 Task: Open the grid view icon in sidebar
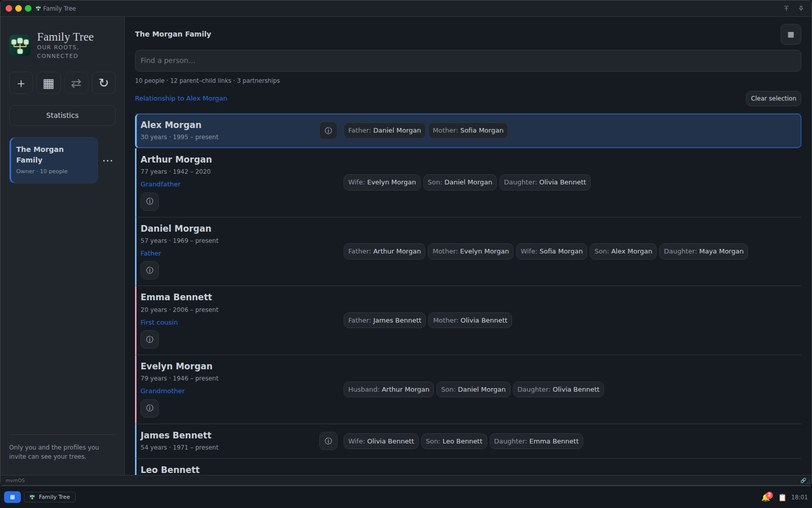(49, 83)
